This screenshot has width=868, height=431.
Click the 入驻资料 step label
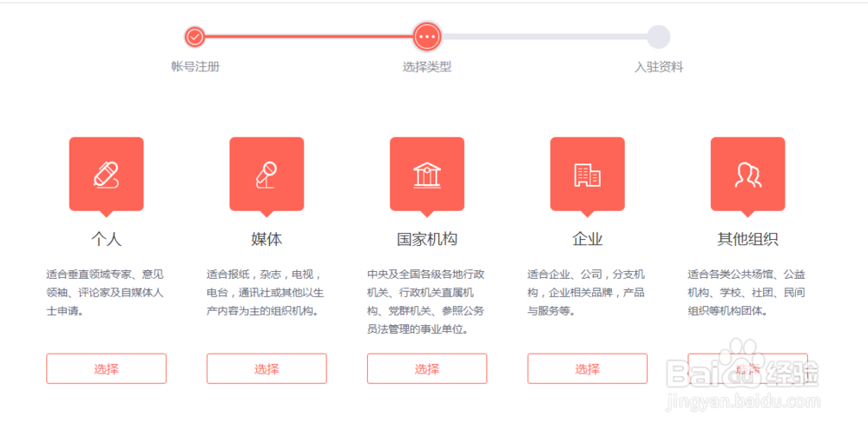click(659, 67)
